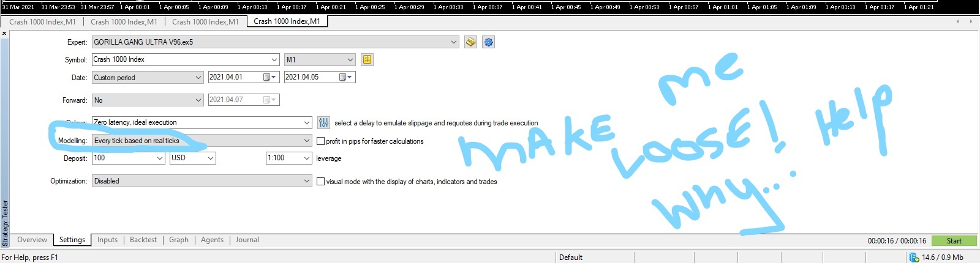Switch to the Overview tab
This screenshot has height=263, width=980.
pyautogui.click(x=32, y=240)
